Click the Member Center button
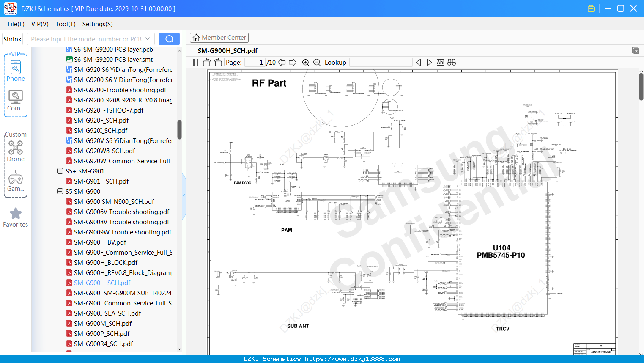This screenshot has width=644, height=363. (219, 38)
